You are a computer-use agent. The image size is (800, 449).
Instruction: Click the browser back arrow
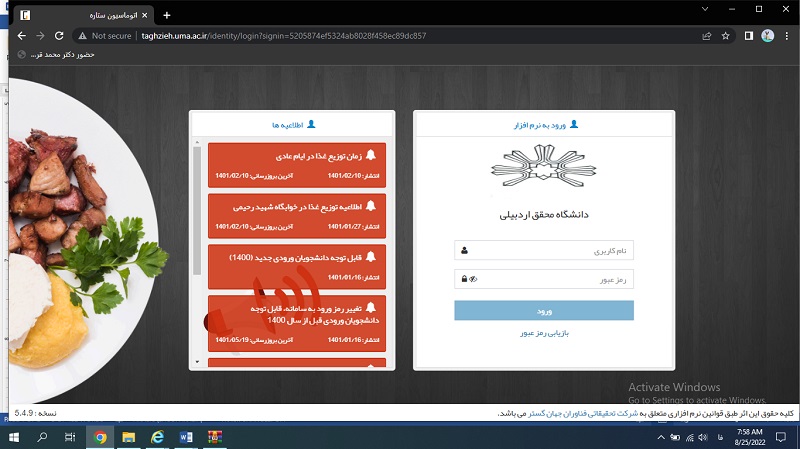[21, 36]
